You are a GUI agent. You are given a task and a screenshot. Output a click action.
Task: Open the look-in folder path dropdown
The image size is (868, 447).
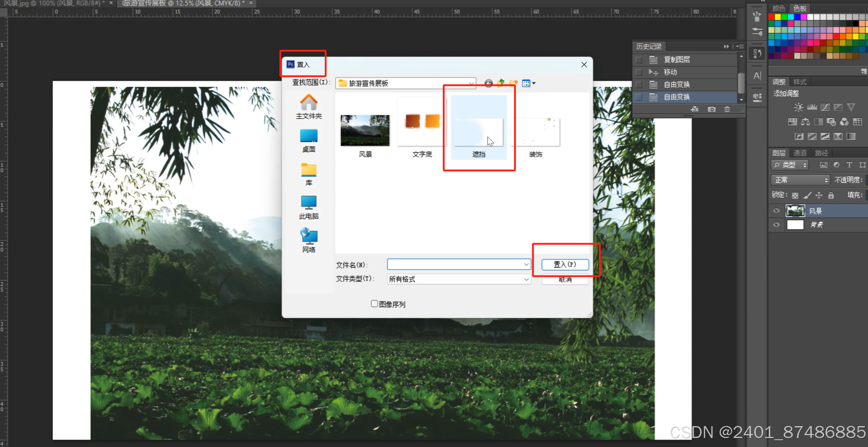(471, 83)
